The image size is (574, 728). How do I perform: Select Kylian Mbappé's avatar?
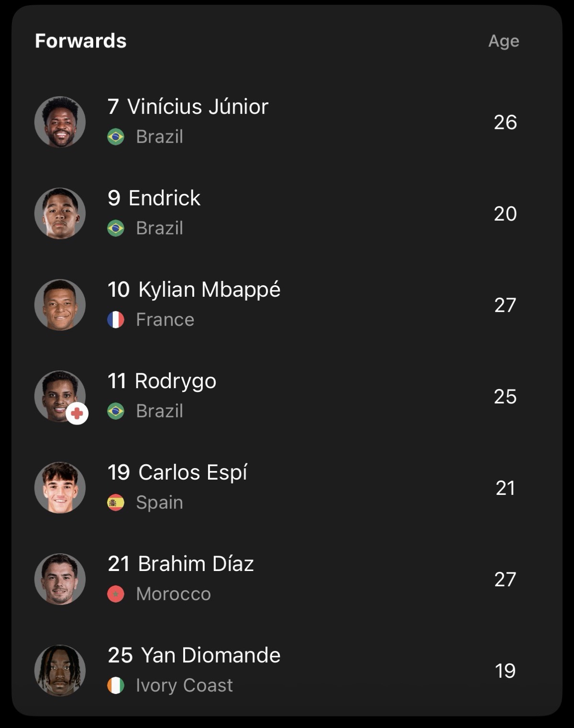point(60,305)
